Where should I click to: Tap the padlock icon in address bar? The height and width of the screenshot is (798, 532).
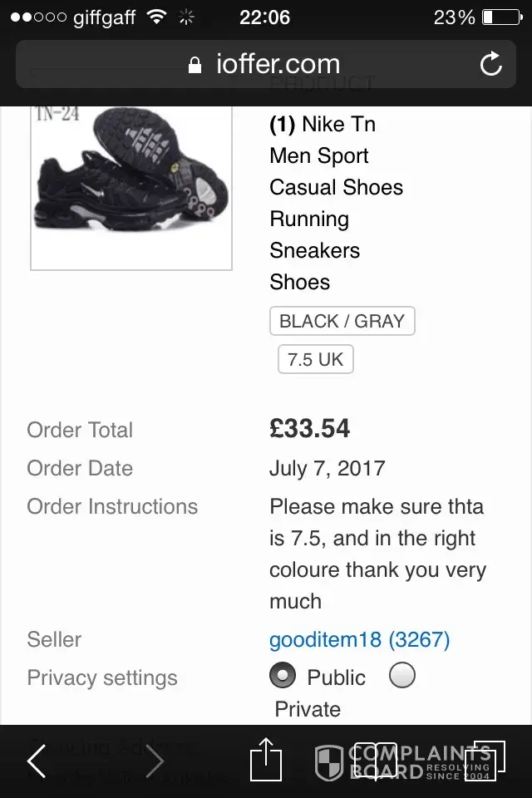(196, 65)
